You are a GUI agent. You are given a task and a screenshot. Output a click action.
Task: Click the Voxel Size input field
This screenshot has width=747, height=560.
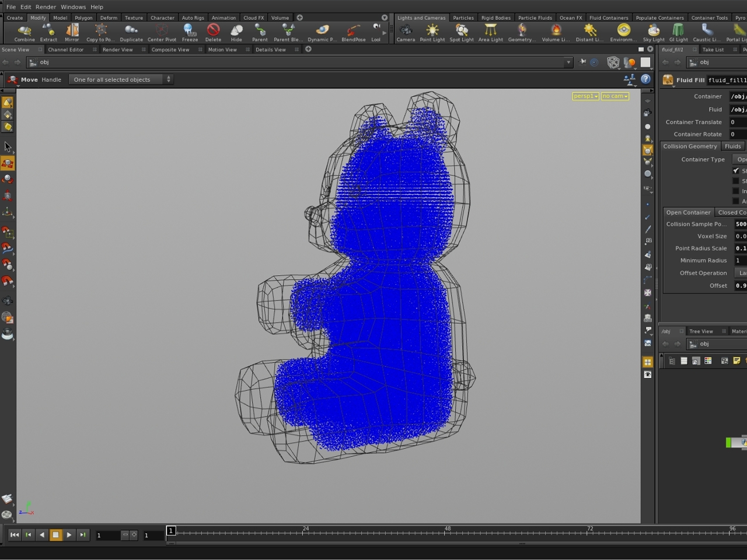coord(740,236)
